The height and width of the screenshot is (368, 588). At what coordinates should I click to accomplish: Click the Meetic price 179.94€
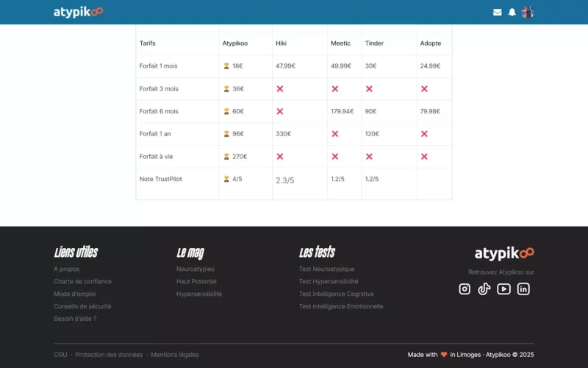[x=342, y=112]
